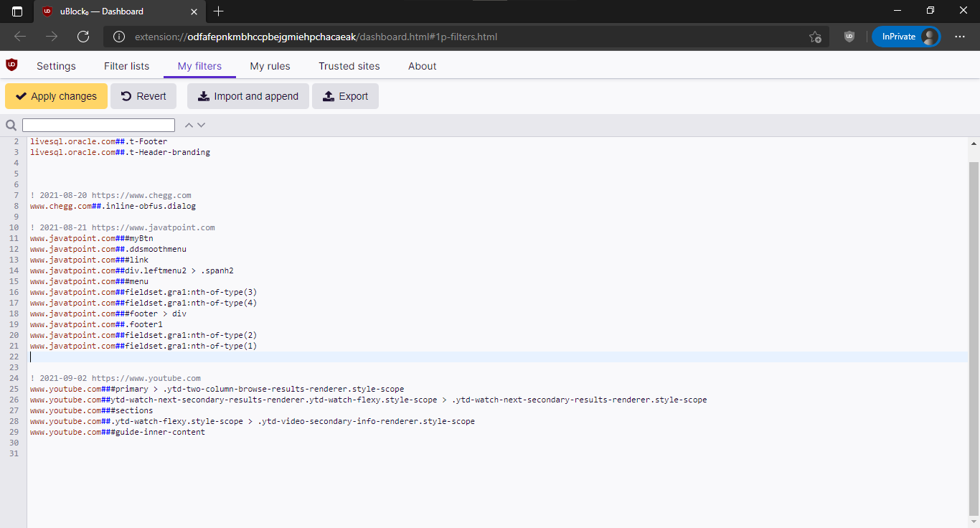Switch to the Filter lists tab
The width and height of the screenshot is (980, 528).
(126, 66)
